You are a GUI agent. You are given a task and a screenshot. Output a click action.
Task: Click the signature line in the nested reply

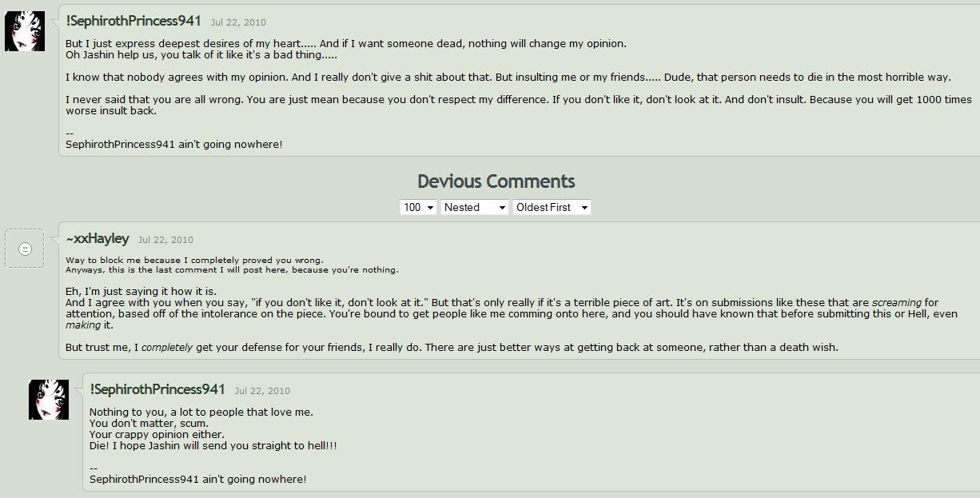click(x=197, y=480)
